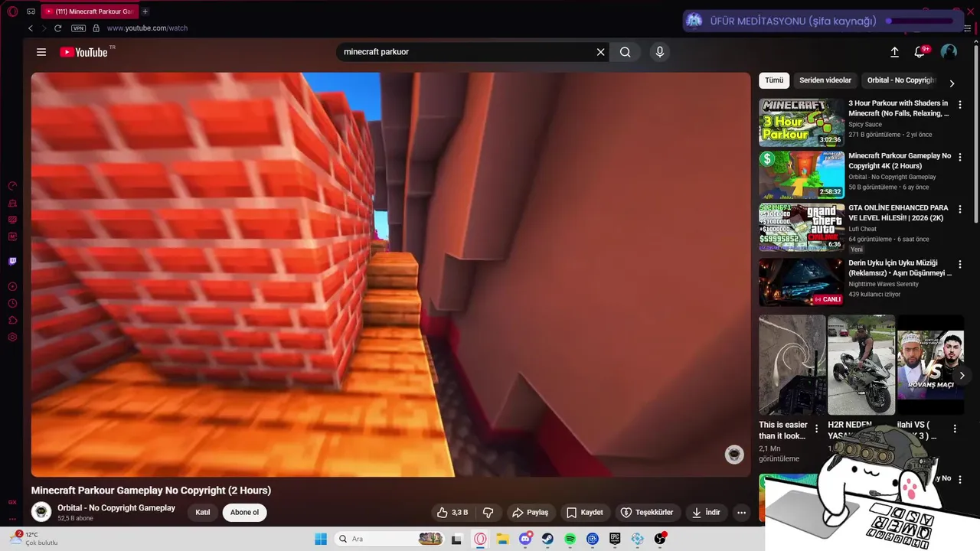980x551 pixels.
Task: Open Twitch in the Opera sidebar
Action: 12,262
